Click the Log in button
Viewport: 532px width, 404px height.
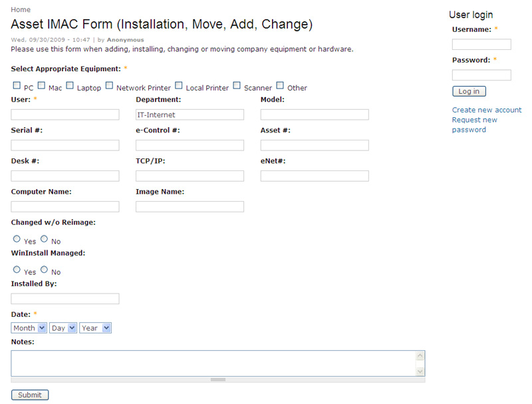[x=469, y=91]
